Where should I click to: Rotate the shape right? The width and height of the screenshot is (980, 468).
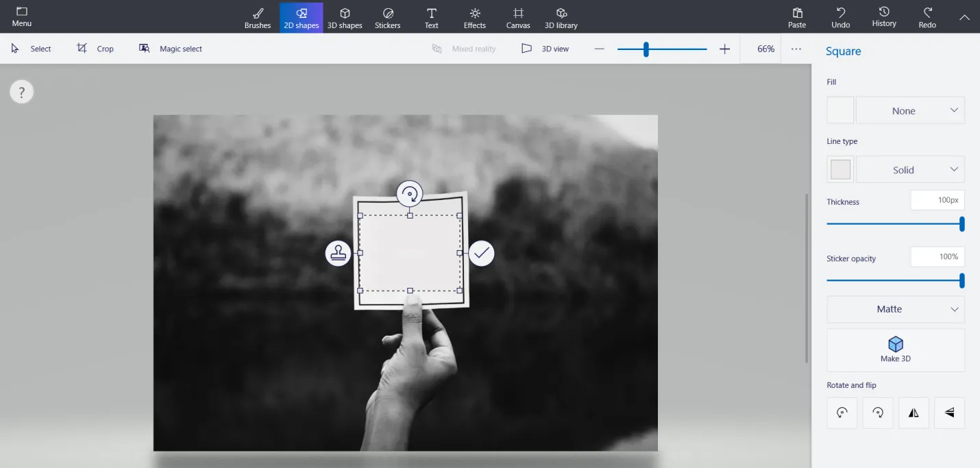pyautogui.click(x=878, y=412)
